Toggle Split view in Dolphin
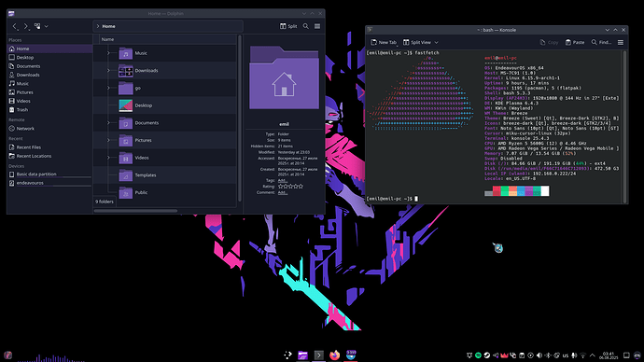The height and width of the screenshot is (362, 644). click(288, 26)
